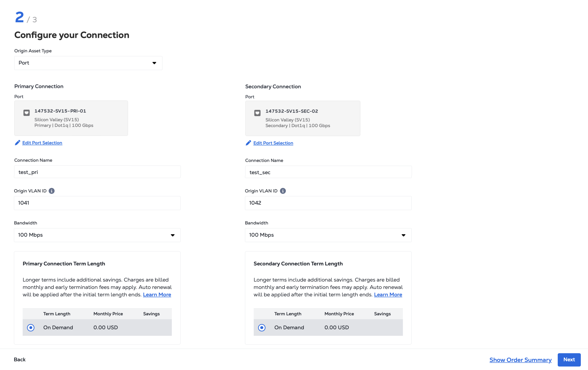Click the info icon beside secondary Origin VLAN ID
The width and height of the screenshot is (588, 370).
(x=282, y=191)
